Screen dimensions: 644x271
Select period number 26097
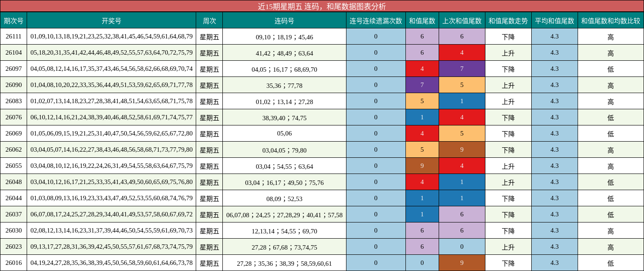point(14,69)
